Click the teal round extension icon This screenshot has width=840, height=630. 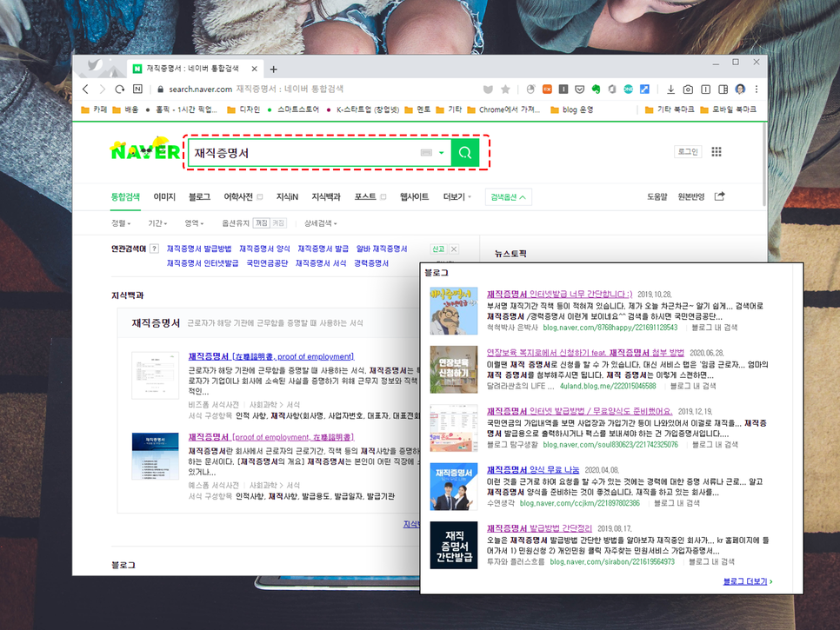[x=629, y=90]
